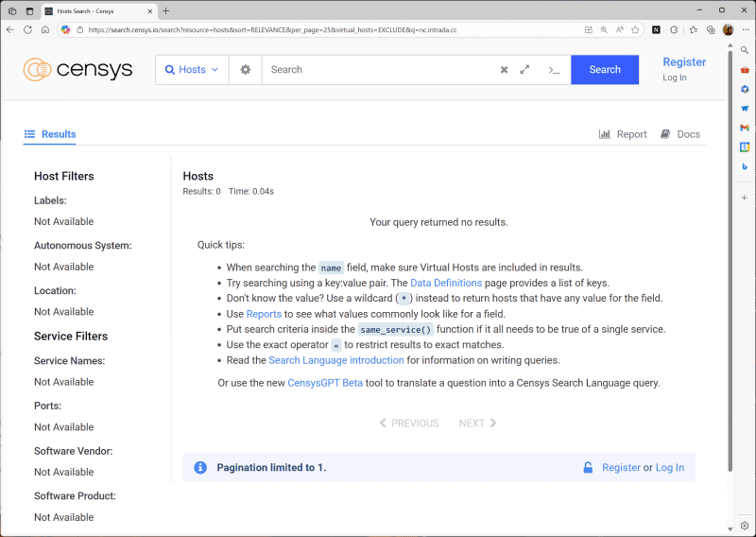Open the browser profile avatar

(728, 29)
